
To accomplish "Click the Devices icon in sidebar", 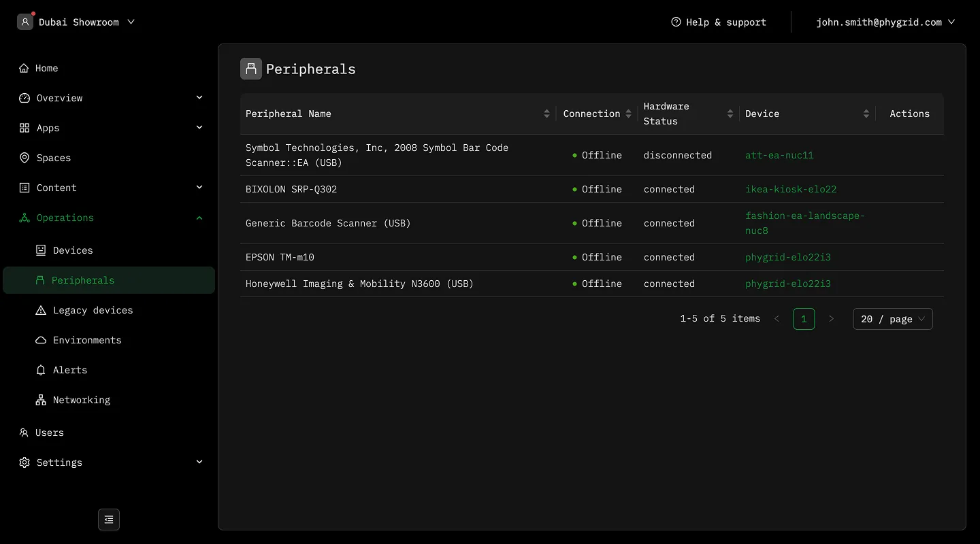I will pyautogui.click(x=41, y=250).
